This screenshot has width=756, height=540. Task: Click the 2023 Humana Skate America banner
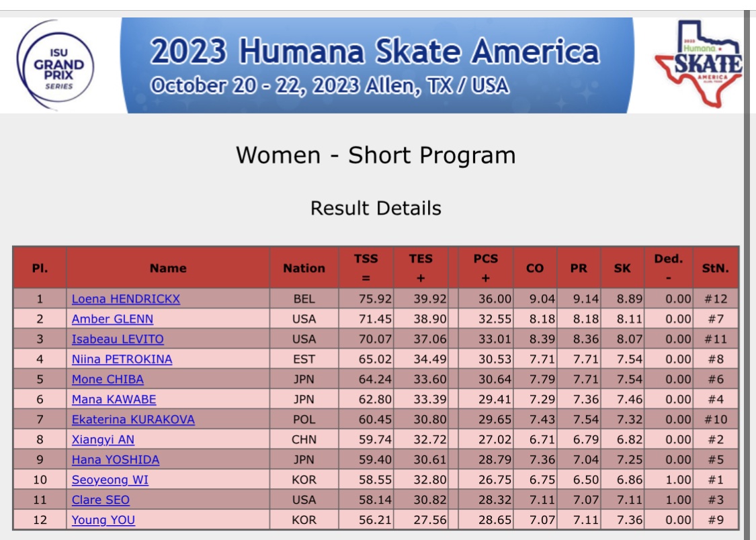click(377, 66)
